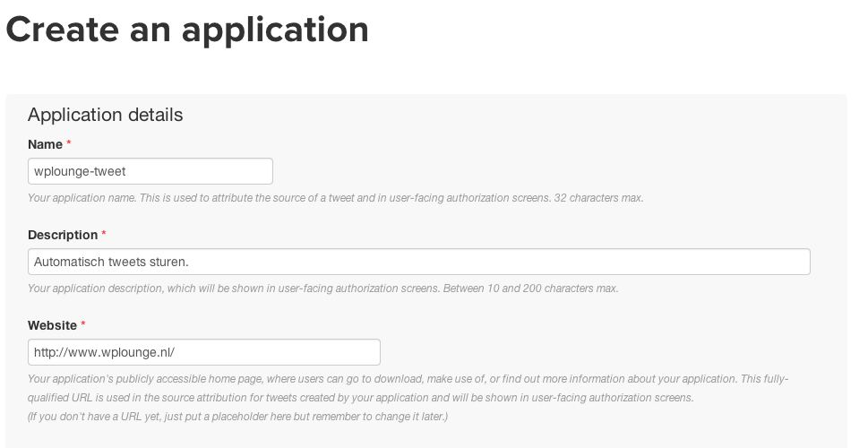Click the 'qualified URL is used' help line

coord(360,398)
